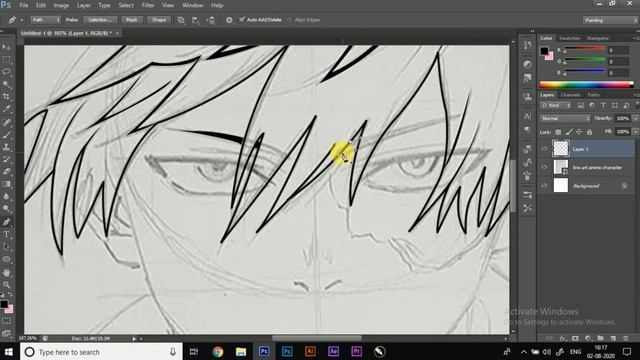Toggle lock image pixels brush

pyautogui.click(x=569, y=132)
